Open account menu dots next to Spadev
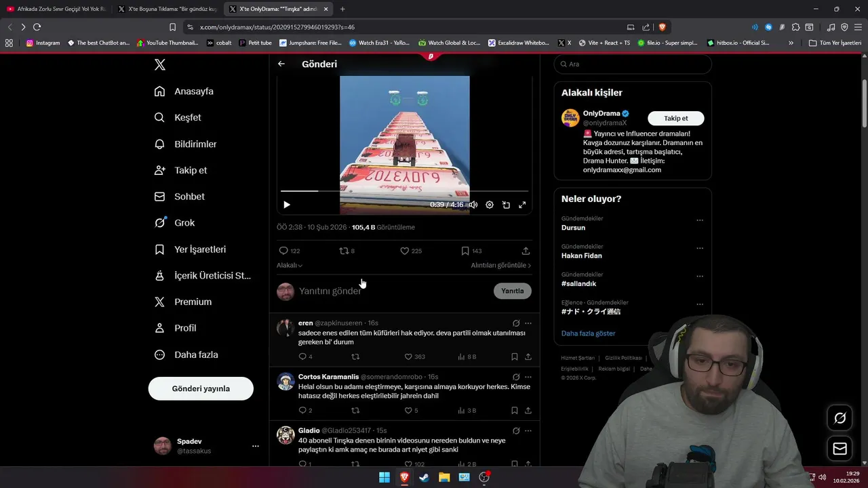The image size is (868, 488). point(256,446)
